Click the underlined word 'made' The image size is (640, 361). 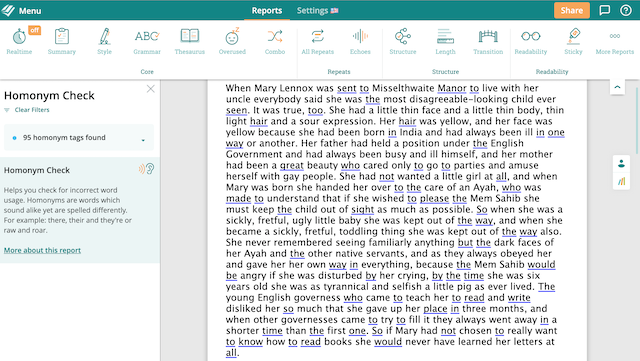pos(239,198)
